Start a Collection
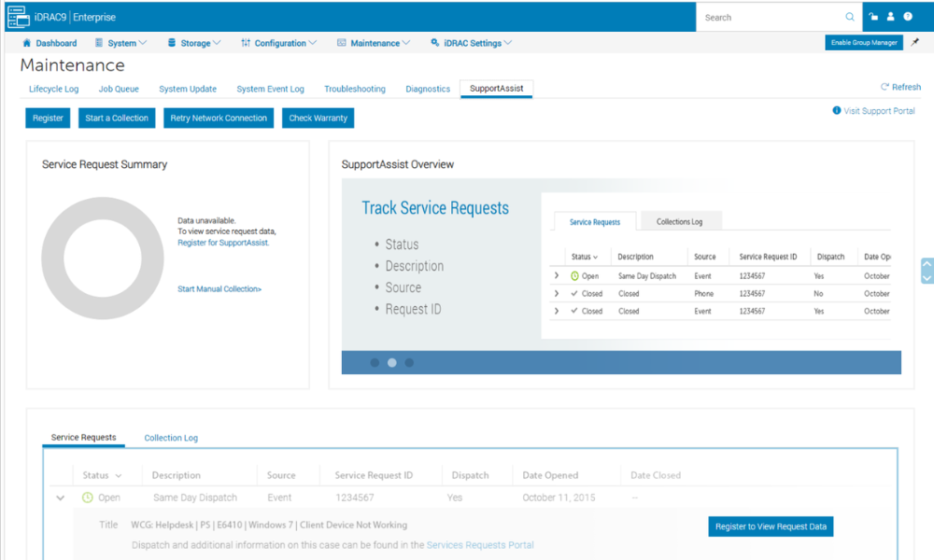 (x=117, y=118)
